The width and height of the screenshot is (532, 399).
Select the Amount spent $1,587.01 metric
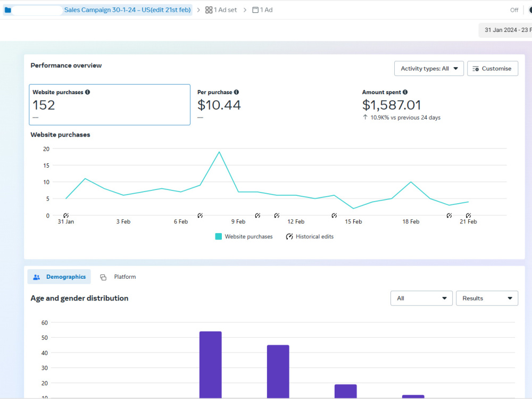click(x=392, y=104)
